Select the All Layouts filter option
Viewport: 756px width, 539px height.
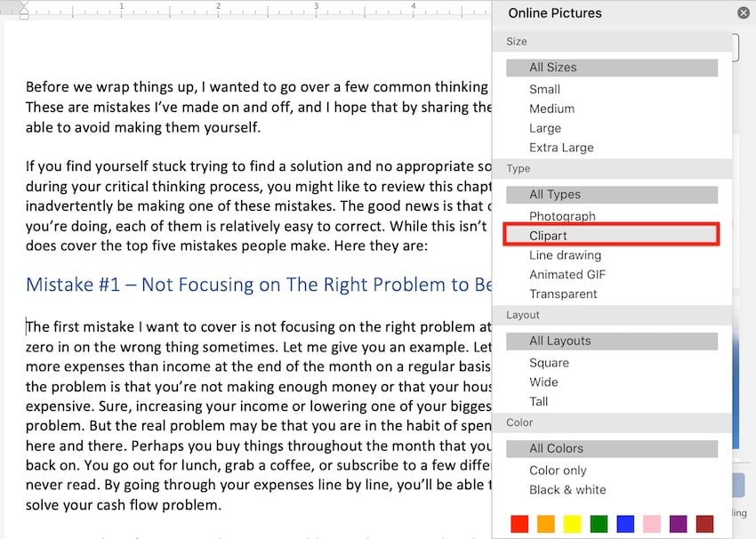612,341
